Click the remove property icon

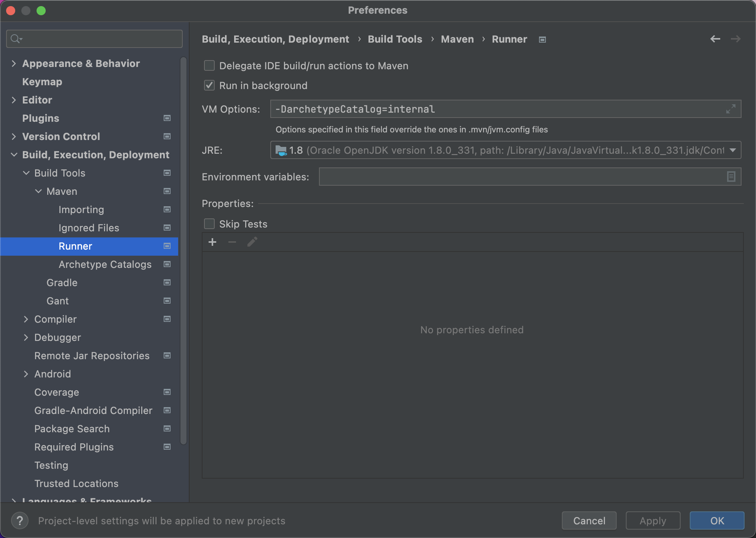(232, 242)
